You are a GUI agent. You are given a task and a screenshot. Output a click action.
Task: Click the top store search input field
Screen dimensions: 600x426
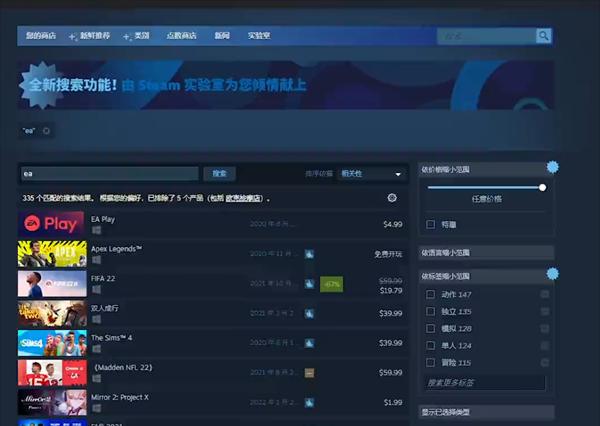click(x=486, y=36)
